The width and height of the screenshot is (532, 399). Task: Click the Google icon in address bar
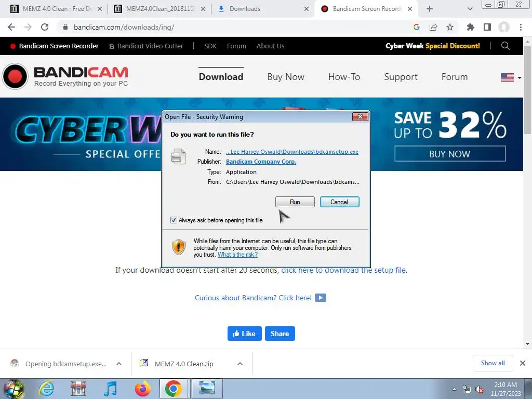pyautogui.click(x=417, y=27)
